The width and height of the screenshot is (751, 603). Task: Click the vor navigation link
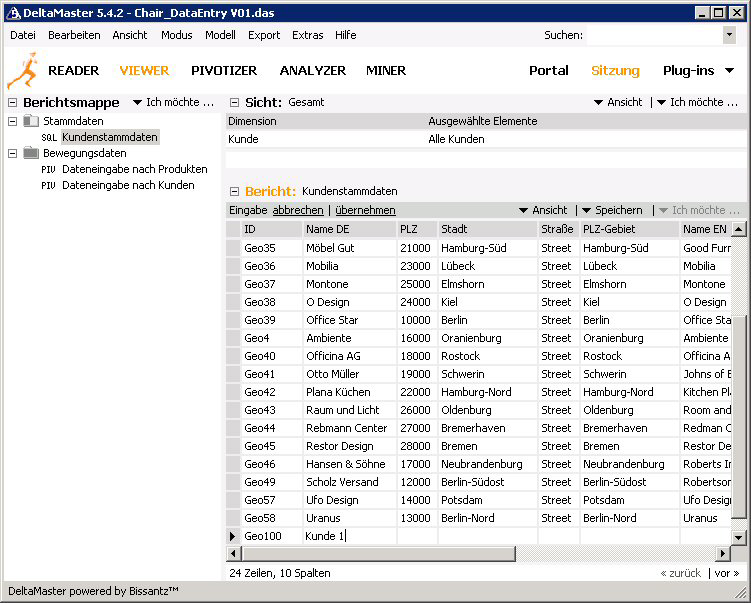tap(726, 573)
